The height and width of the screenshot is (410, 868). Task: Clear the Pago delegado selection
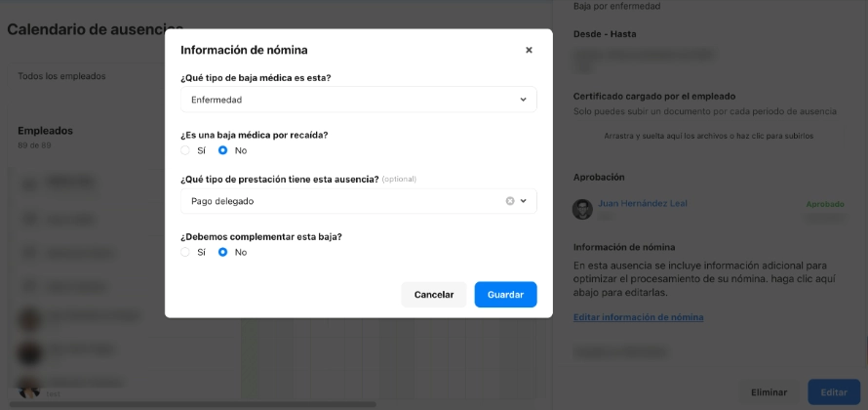[x=510, y=201]
